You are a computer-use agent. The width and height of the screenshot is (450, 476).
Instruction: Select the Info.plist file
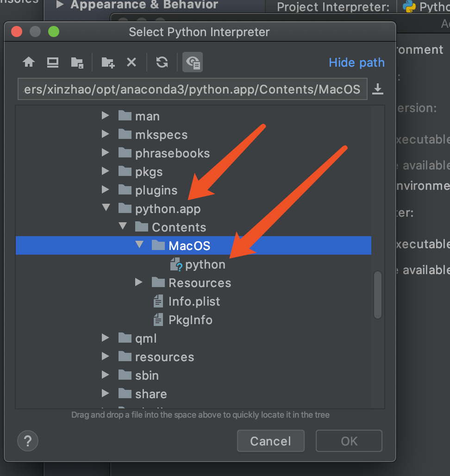click(x=194, y=301)
